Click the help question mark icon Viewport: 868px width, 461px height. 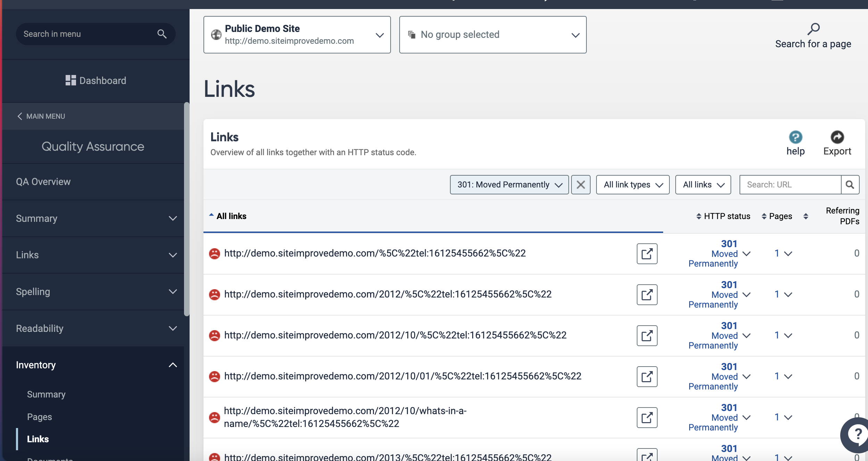(x=795, y=137)
